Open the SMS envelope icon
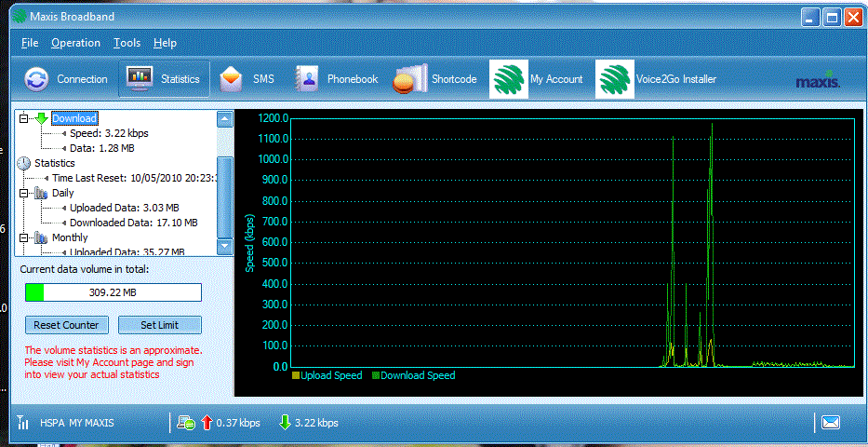The height and width of the screenshot is (447, 868). [x=231, y=79]
